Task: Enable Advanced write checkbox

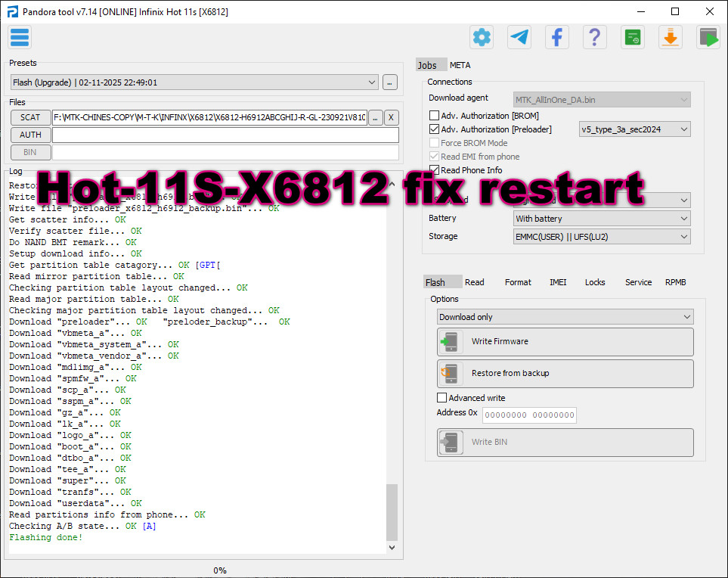Action: pos(442,398)
